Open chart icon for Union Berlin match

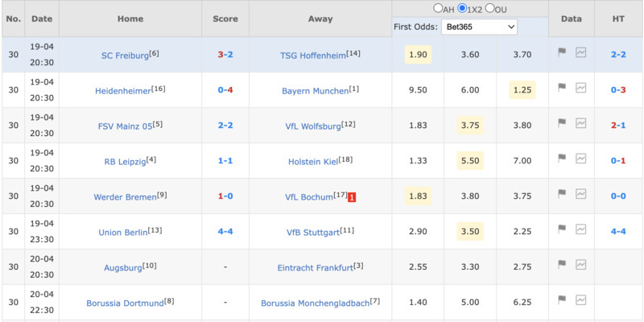(580, 229)
